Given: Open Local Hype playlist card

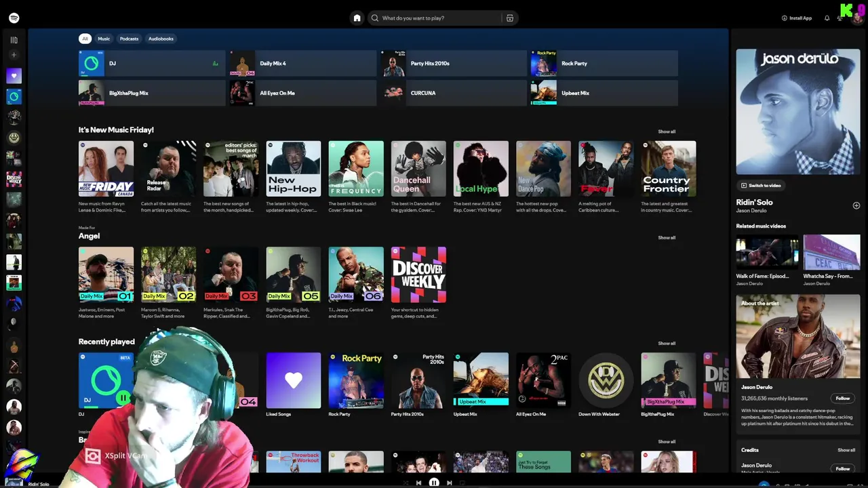Looking at the screenshot, I should point(481,169).
